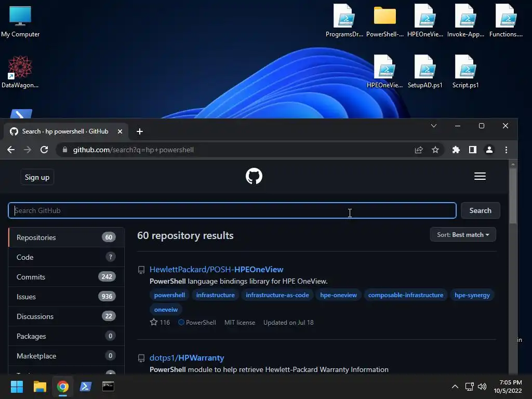The image size is (532, 399).
Task: Open the PowerShell-... folder on desktop
Action: click(385, 21)
